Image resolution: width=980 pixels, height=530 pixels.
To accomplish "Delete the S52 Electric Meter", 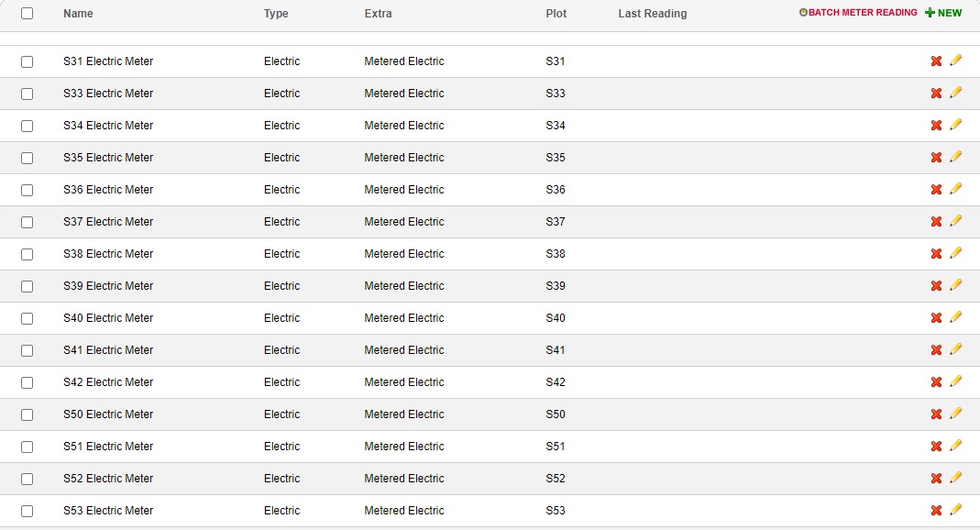I will coord(936,479).
